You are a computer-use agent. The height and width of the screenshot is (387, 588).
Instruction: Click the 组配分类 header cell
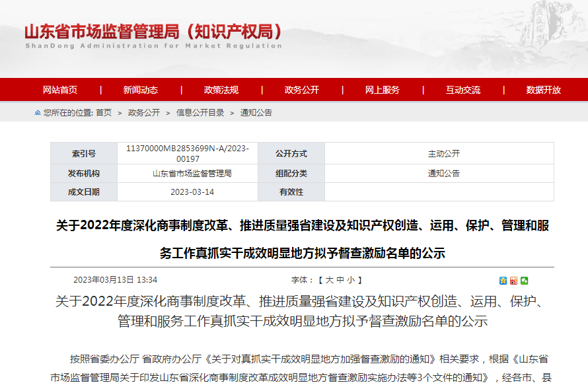click(x=291, y=173)
